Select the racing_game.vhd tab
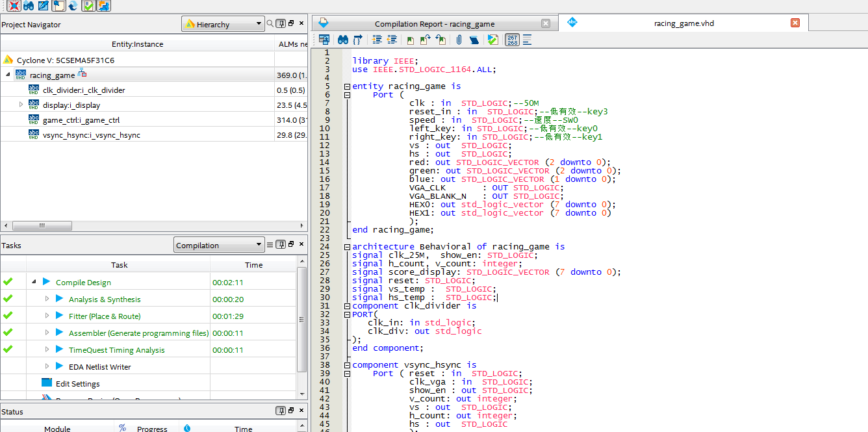Viewport: 868px width, 432px height. pyautogui.click(x=683, y=23)
